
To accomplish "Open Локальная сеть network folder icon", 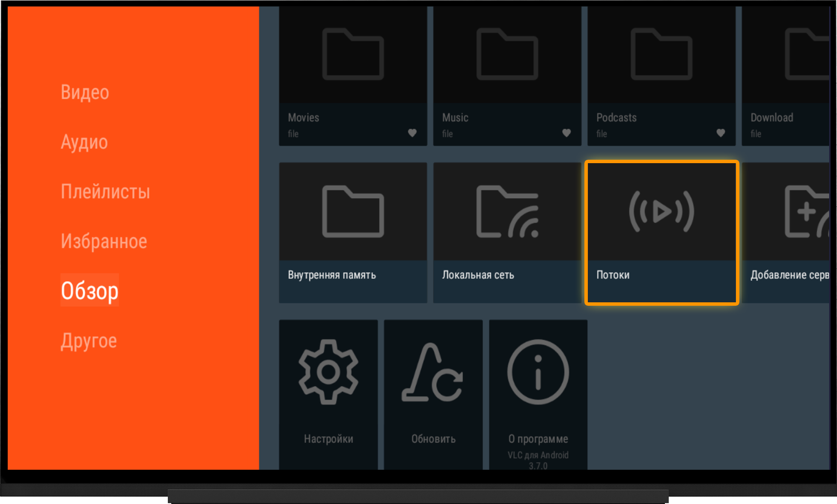I will pos(507,211).
